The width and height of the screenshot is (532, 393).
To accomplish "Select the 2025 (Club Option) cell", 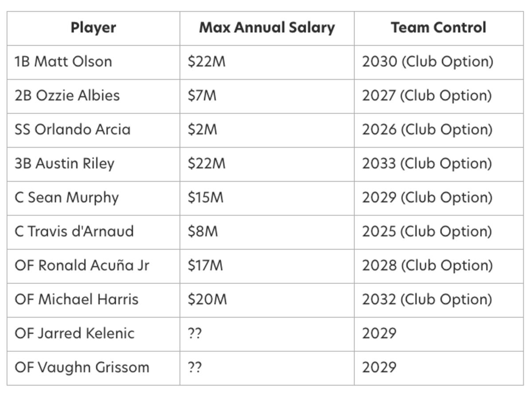I will 426,231.
